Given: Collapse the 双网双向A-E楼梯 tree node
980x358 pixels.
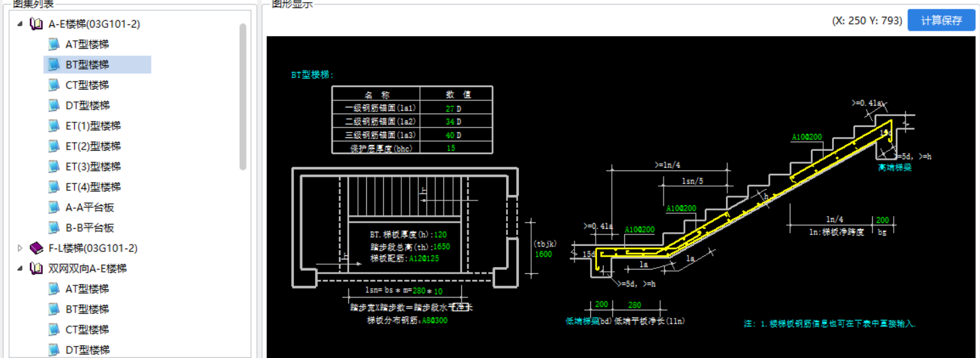Looking at the screenshot, I should 20,269.
